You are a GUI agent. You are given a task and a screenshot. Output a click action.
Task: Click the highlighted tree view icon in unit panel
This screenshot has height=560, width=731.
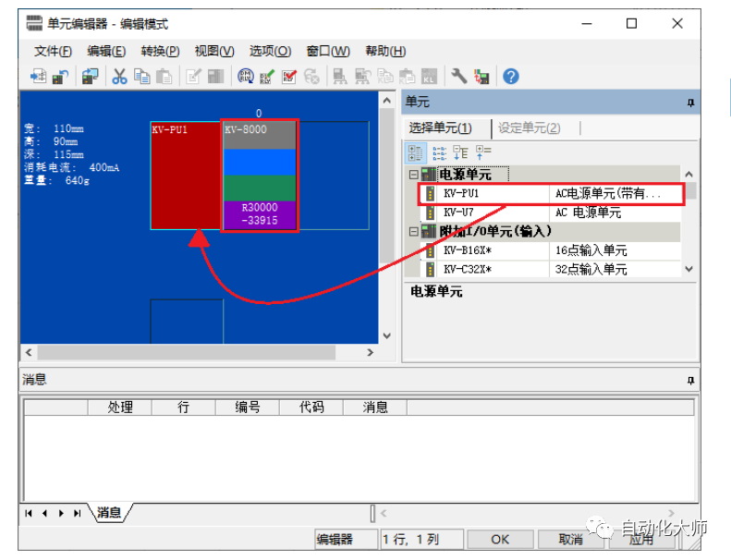pyautogui.click(x=415, y=152)
